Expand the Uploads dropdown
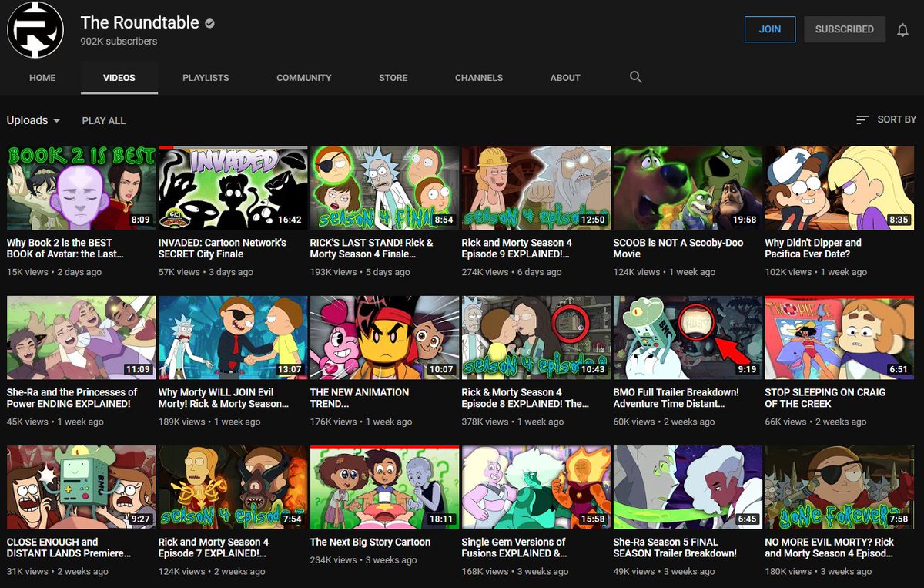This screenshot has width=924, height=588. tap(33, 120)
